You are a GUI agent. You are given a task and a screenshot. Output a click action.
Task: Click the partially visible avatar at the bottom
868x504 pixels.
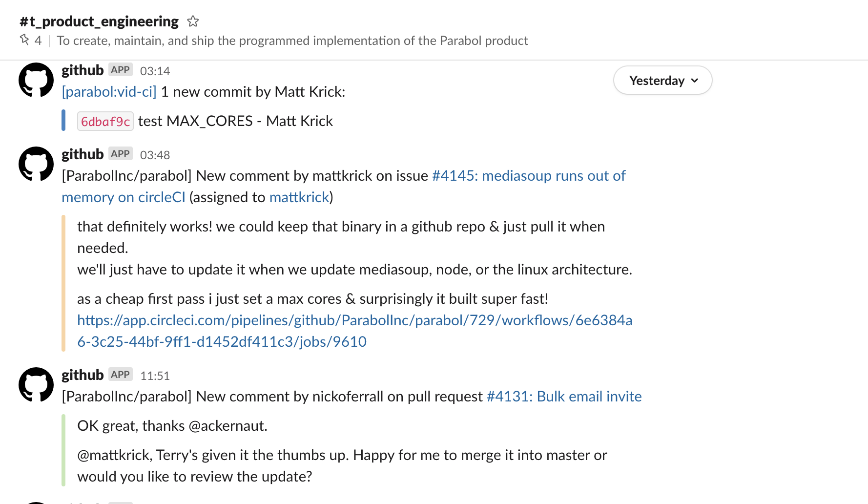[x=35, y=501]
